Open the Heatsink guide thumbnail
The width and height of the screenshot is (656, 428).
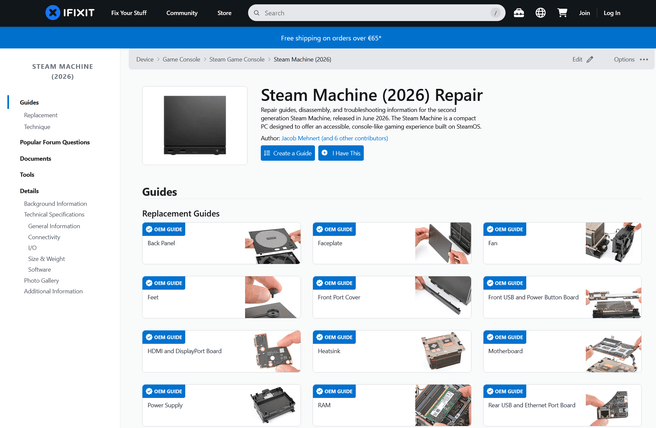(x=443, y=351)
